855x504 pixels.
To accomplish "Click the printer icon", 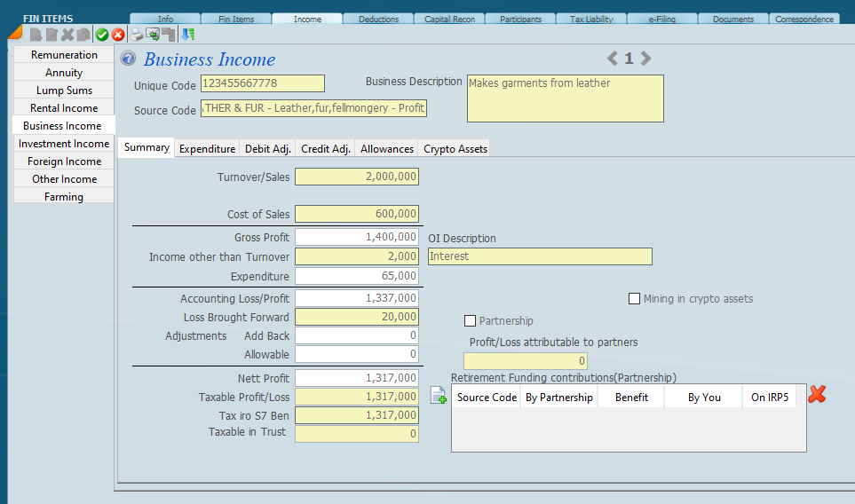I will point(136,35).
